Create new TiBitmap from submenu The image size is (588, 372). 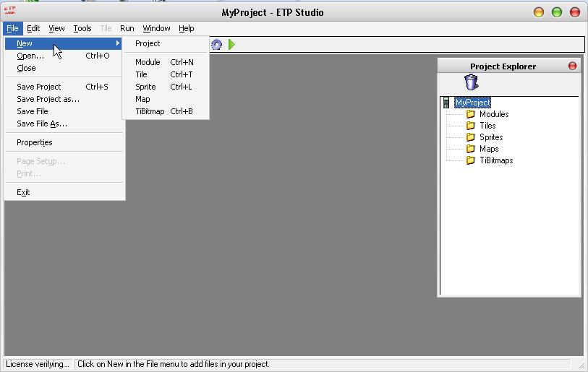coord(166,112)
